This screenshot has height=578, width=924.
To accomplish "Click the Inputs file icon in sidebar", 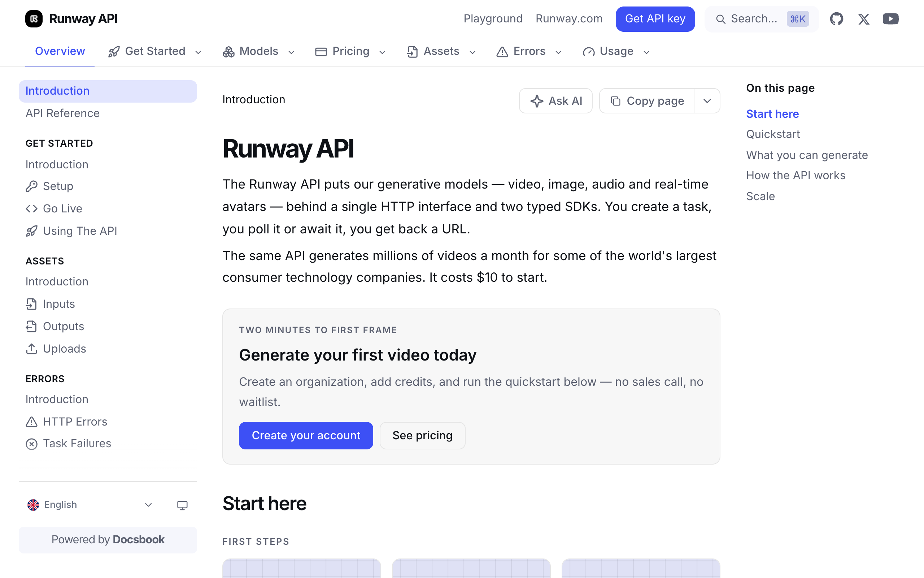I will (31, 304).
